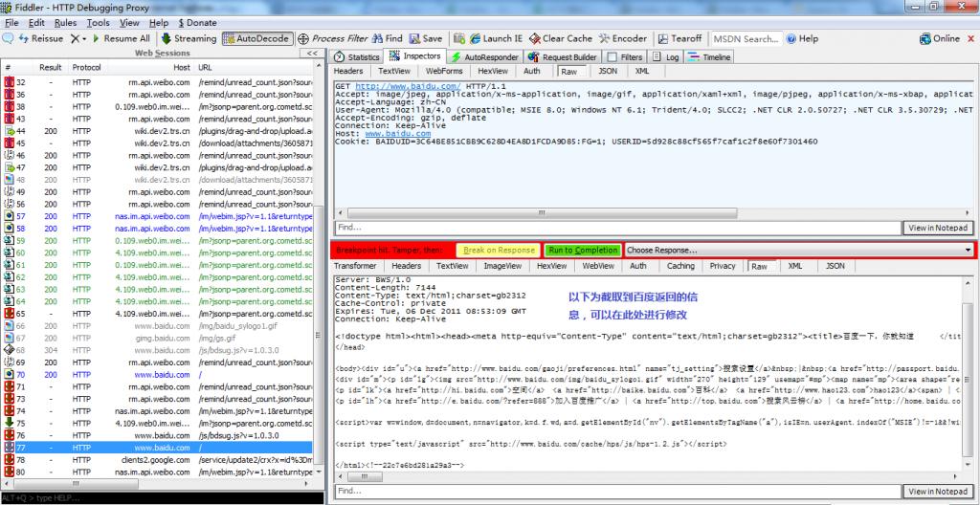
Task: Select the Caching response tab
Action: click(x=680, y=266)
